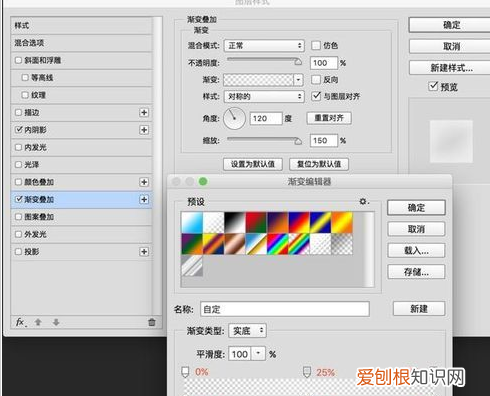Click the 25% opacity stop marker
Image resolution: width=490 pixels, height=396 pixels.
point(307,372)
